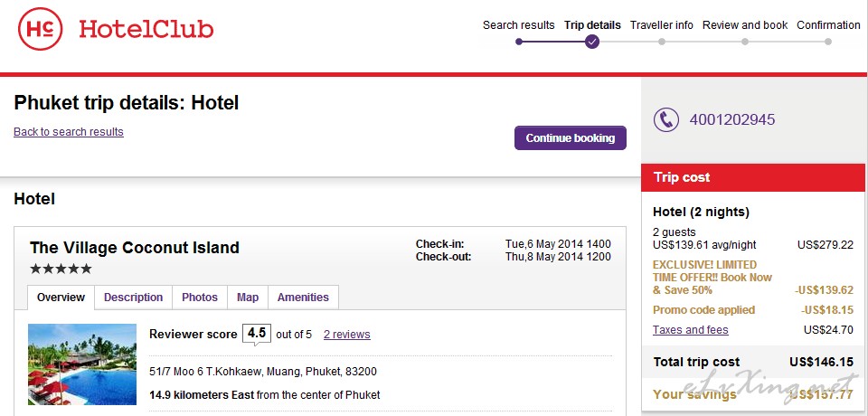Click the 4.5 reviewer score box
Image resolution: width=868 pixels, height=416 pixels.
point(257,334)
